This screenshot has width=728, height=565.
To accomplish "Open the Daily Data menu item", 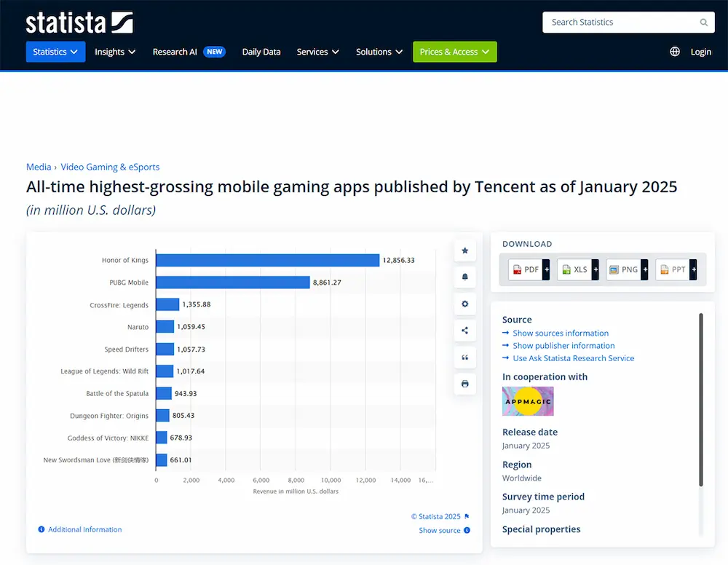I will 261,52.
